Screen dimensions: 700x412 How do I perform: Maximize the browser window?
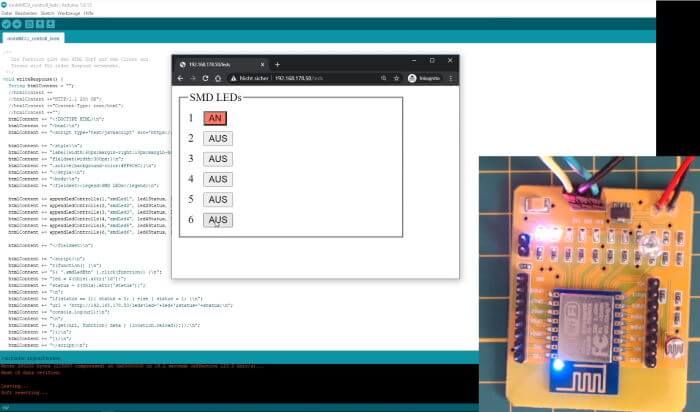point(432,60)
